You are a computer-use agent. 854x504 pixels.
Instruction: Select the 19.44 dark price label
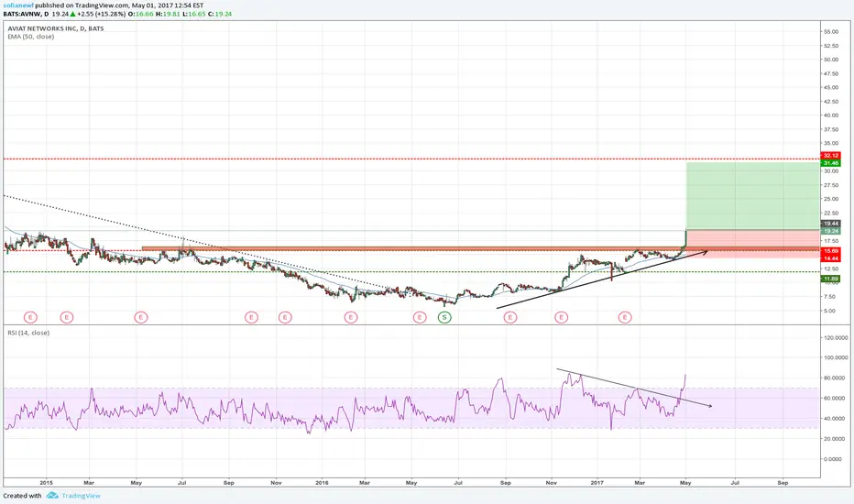pyautogui.click(x=831, y=224)
